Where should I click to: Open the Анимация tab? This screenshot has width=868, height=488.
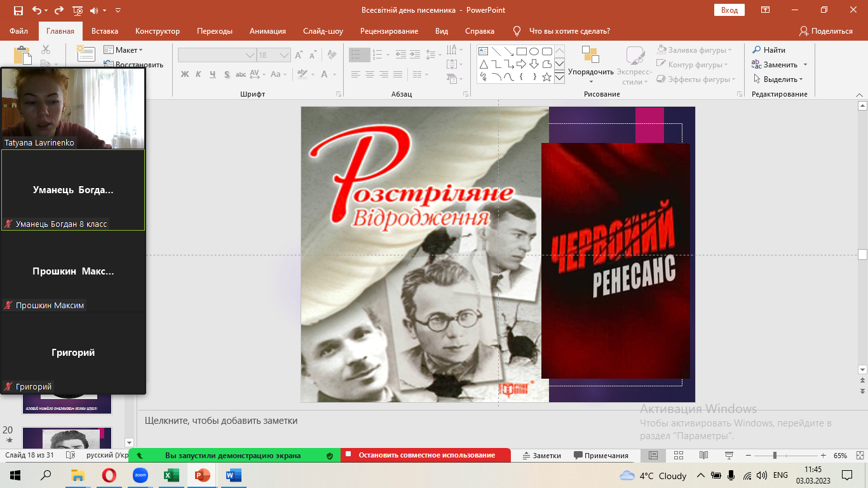[x=268, y=31]
